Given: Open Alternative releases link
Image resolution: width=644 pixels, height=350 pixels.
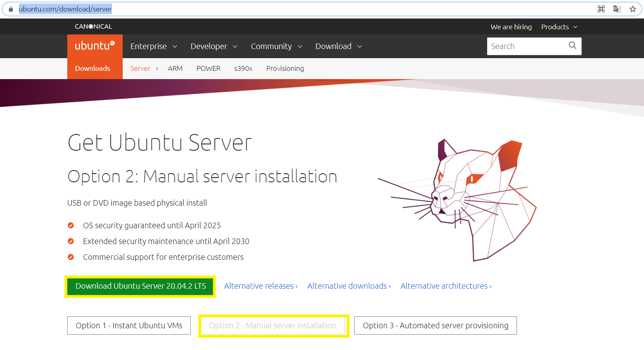Looking at the screenshot, I should [x=261, y=286].
